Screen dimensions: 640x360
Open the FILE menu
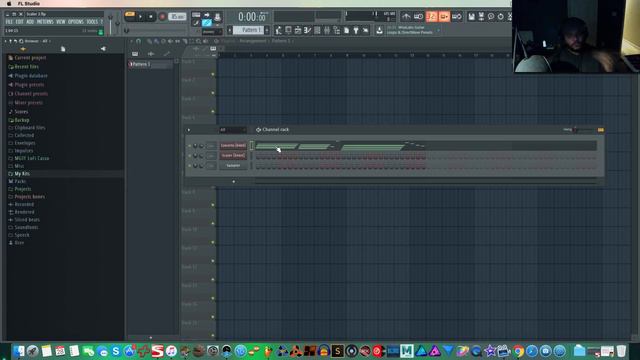click(x=9, y=22)
